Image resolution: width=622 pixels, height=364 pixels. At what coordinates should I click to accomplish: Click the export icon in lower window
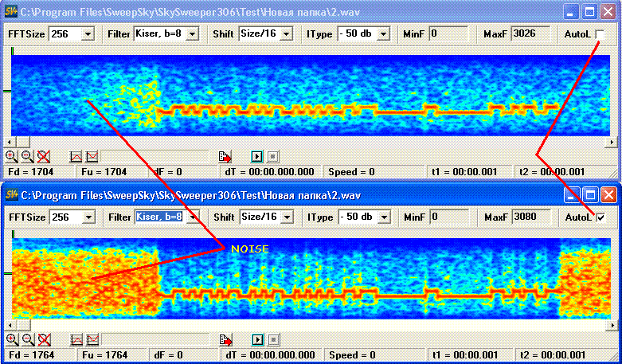(225, 339)
